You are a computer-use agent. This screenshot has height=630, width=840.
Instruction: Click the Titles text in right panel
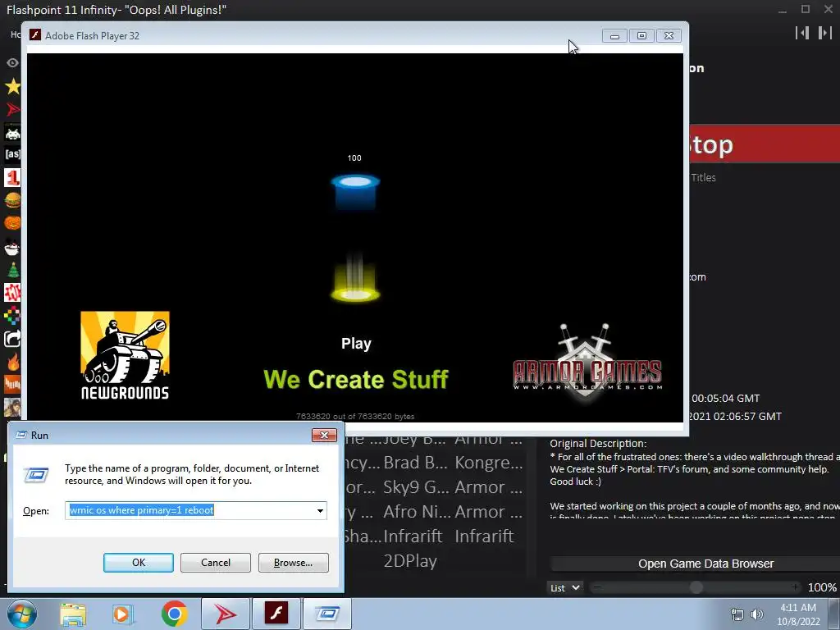click(703, 178)
